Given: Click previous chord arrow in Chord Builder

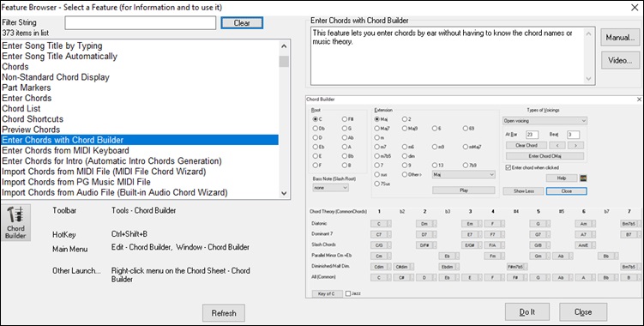Looking at the screenshot, I should coord(557,146).
